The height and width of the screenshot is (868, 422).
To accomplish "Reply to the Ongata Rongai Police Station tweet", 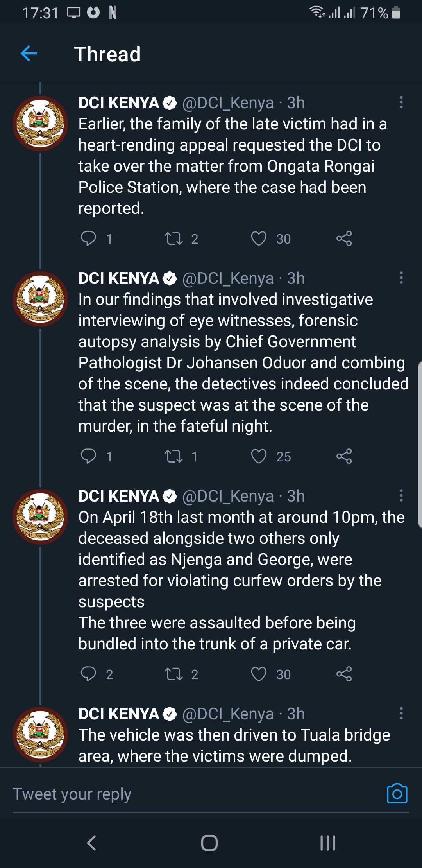I will coord(88,238).
